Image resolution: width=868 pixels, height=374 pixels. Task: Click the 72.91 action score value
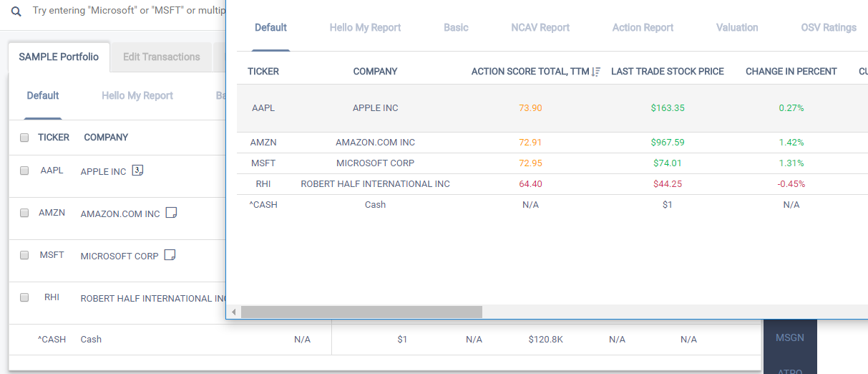[530, 143]
